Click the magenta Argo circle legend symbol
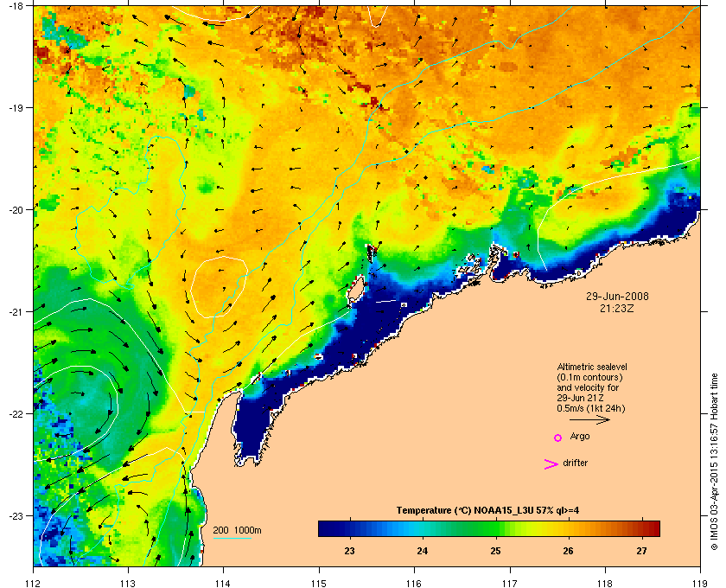 [x=557, y=438]
